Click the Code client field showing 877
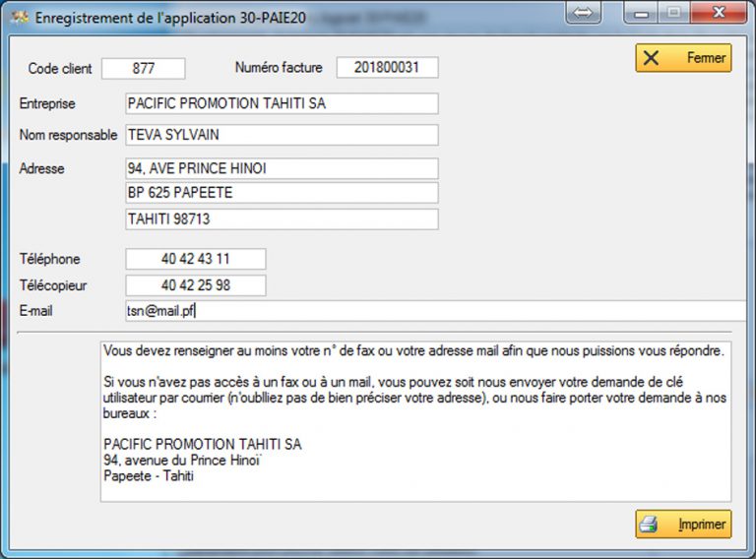Viewport: 756px width, 559px height. 143,69
